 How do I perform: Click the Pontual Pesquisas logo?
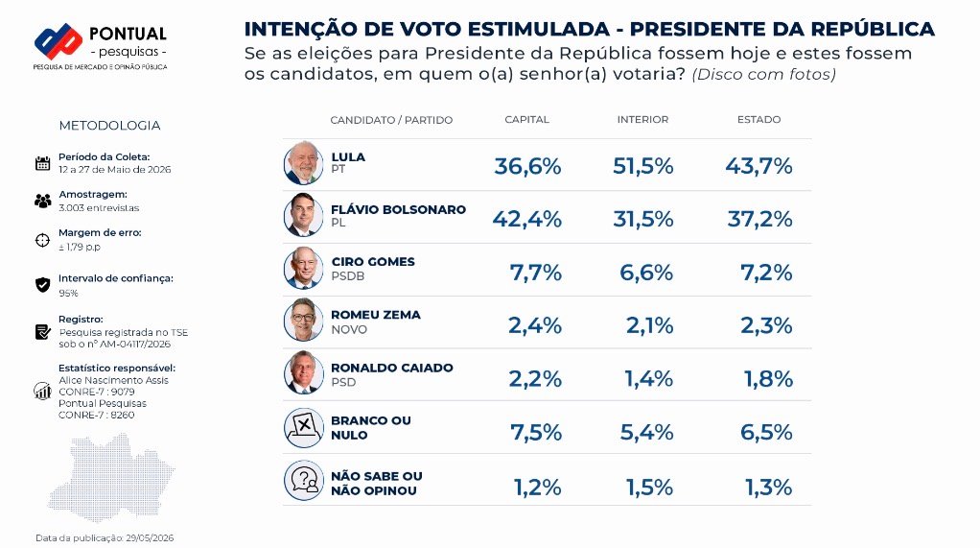tap(100, 46)
